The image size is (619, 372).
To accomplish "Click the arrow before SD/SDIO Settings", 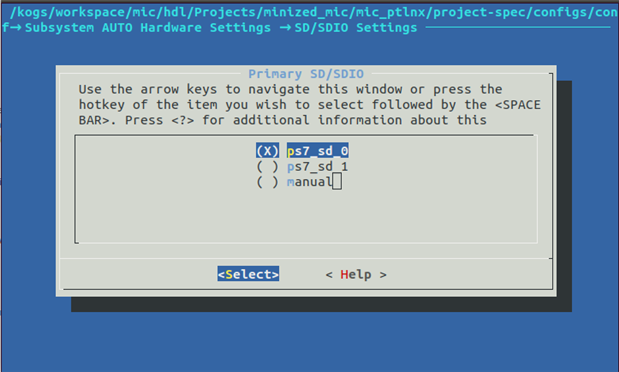I will 287,28.
